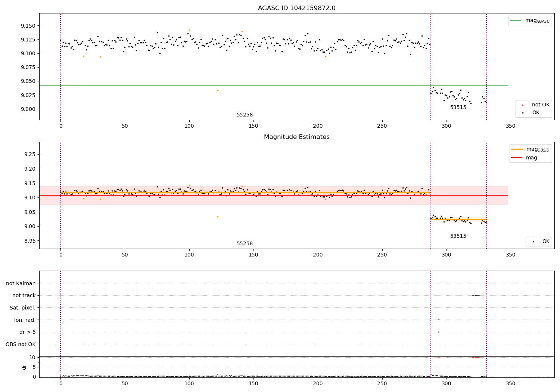This screenshot has width=560, height=392.
Task: Click the orange outlier point near 9.033 in top plot
Action: [218, 90]
